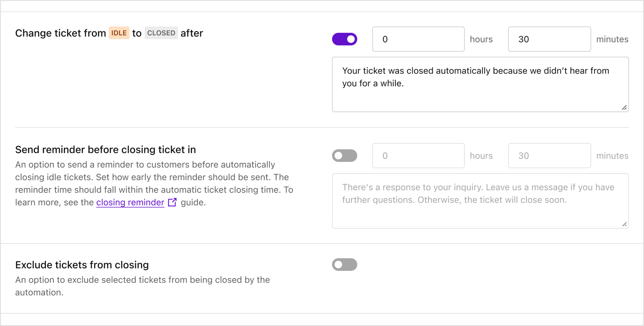This screenshot has height=326, width=644.
Task: Click the resize grip of the closing message box
Action: (624, 108)
